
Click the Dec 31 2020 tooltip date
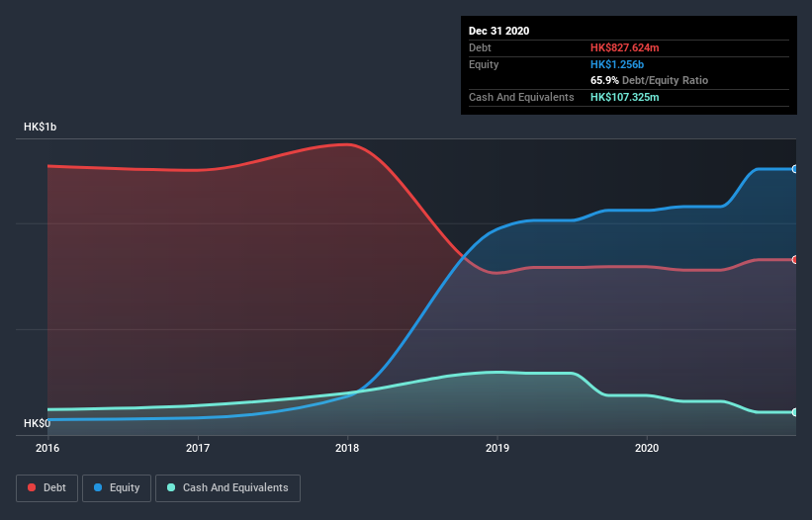coord(498,31)
